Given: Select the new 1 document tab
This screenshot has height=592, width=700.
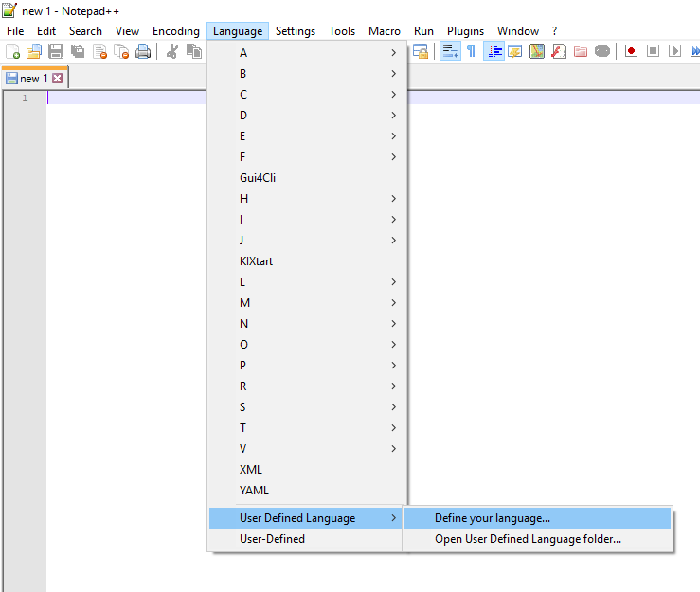Looking at the screenshot, I should pos(35,78).
